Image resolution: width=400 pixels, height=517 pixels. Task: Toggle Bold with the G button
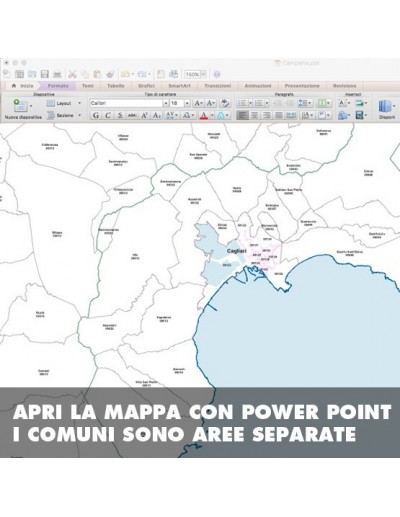(96, 115)
